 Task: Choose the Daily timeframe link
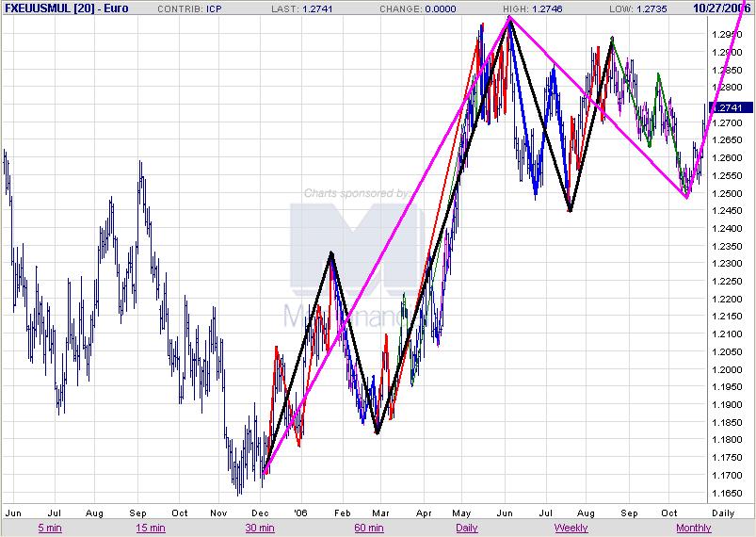467,528
